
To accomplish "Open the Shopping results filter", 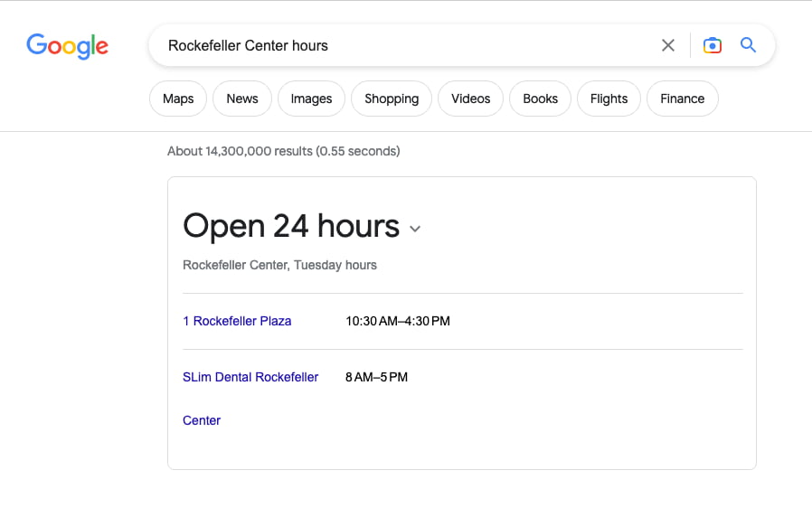I will [x=392, y=99].
